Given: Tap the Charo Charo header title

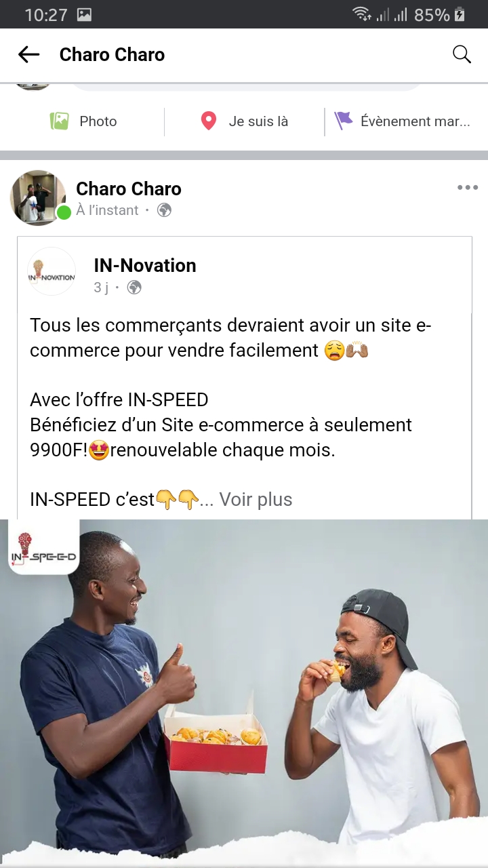Looking at the screenshot, I should coord(112,55).
